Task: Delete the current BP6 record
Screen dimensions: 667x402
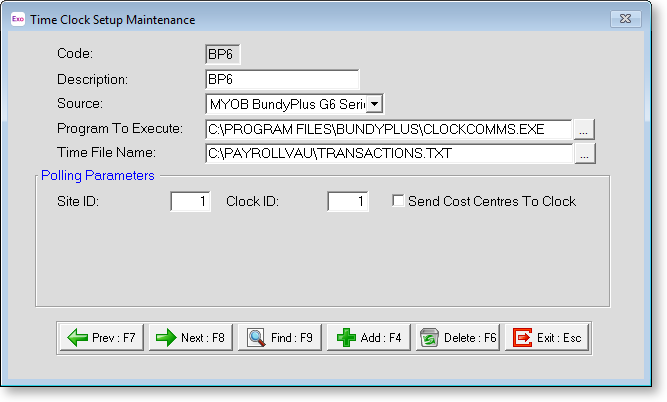Action: [x=457, y=338]
